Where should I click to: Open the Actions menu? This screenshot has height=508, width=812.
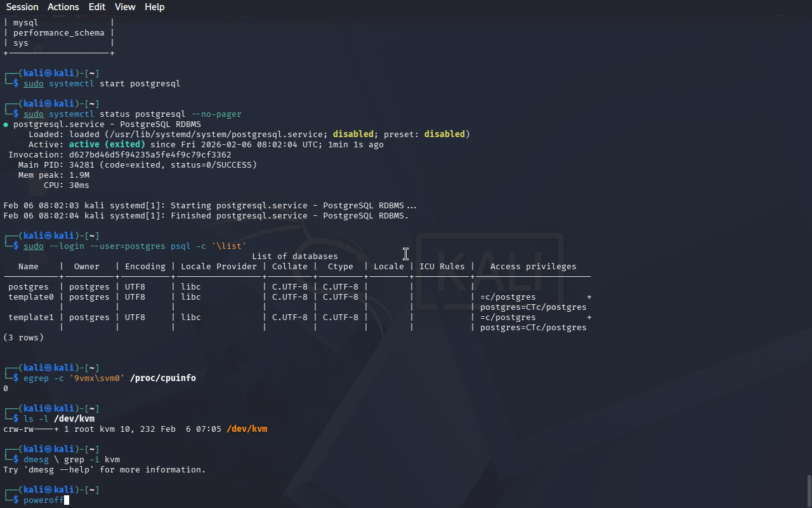pyautogui.click(x=63, y=7)
